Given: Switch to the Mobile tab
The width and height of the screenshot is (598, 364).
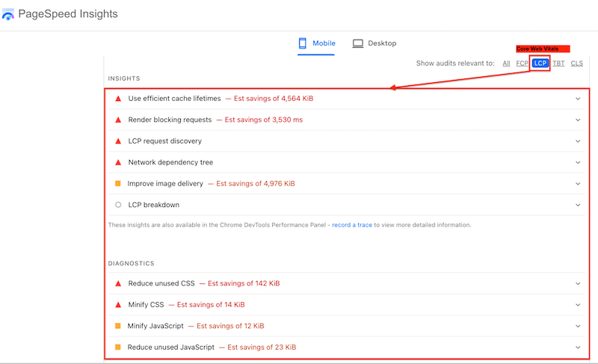Looking at the screenshot, I should tap(316, 43).
